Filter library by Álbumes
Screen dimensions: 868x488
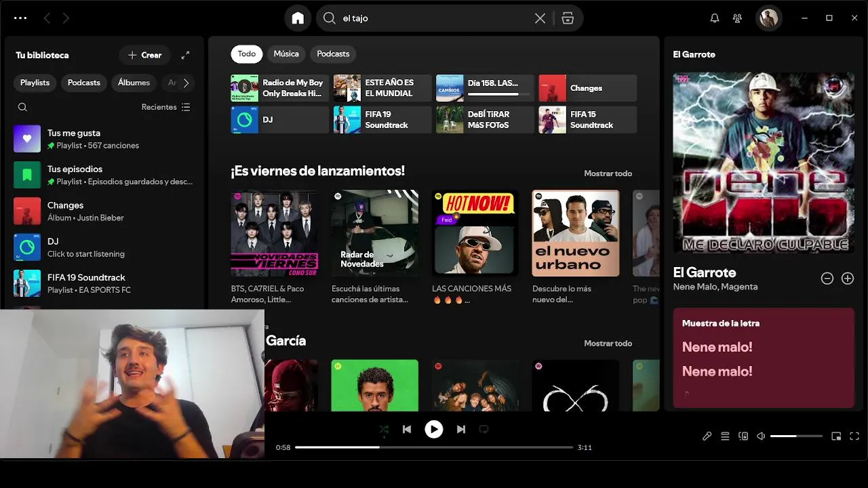pyautogui.click(x=134, y=83)
